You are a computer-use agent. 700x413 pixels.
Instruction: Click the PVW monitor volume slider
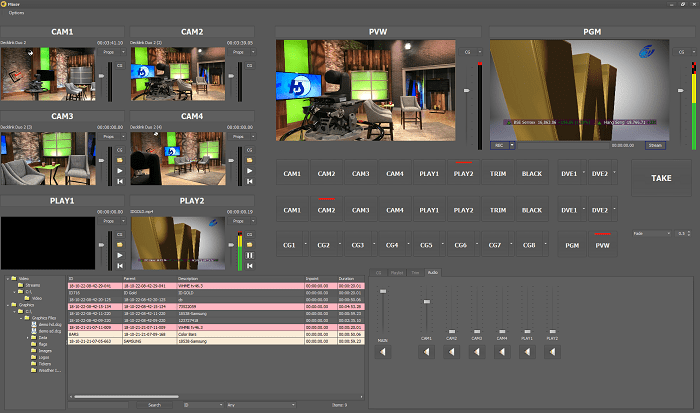[467, 91]
